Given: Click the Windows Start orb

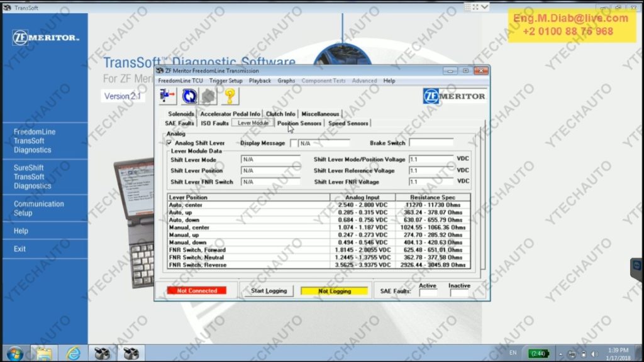Looking at the screenshot, I should [14, 354].
